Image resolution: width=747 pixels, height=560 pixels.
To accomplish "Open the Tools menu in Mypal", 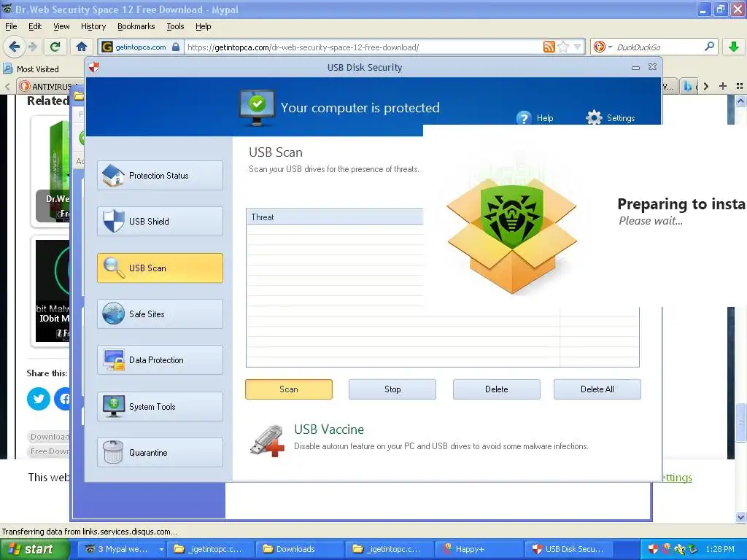I will [175, 26].
